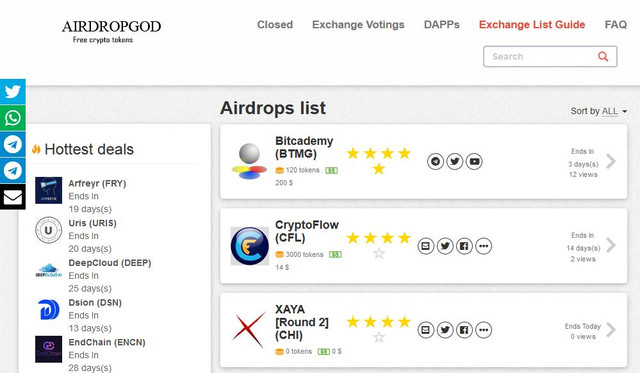Click XAYA's empty fifth star rating
640x373 pixels.
coord(379,337)
